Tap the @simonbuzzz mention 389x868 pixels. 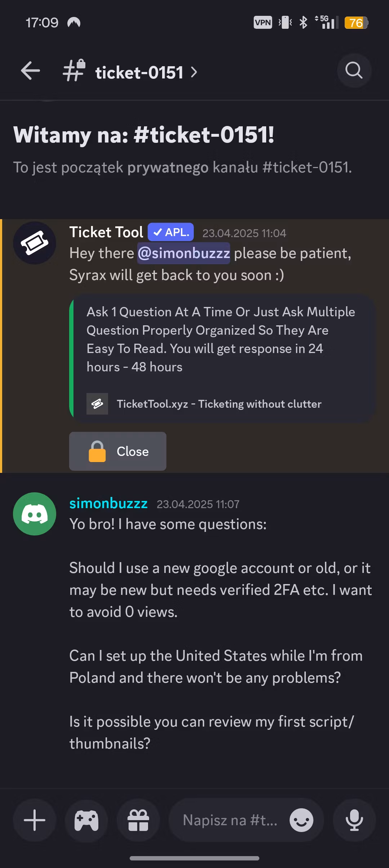184,253
